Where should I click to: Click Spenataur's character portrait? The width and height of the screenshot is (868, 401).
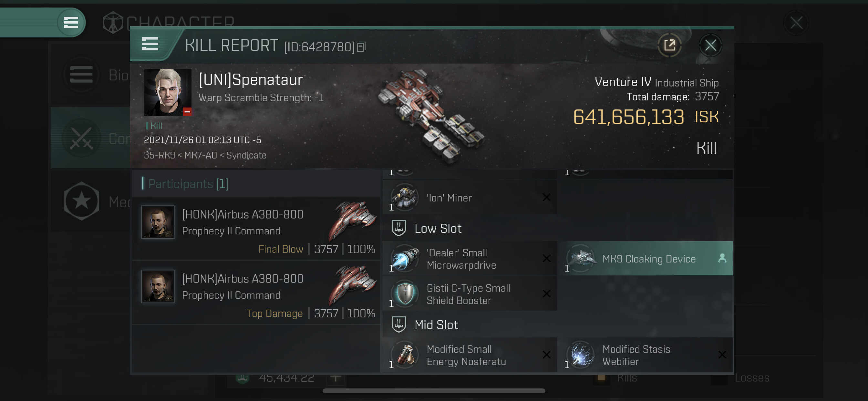click(168, 92)
